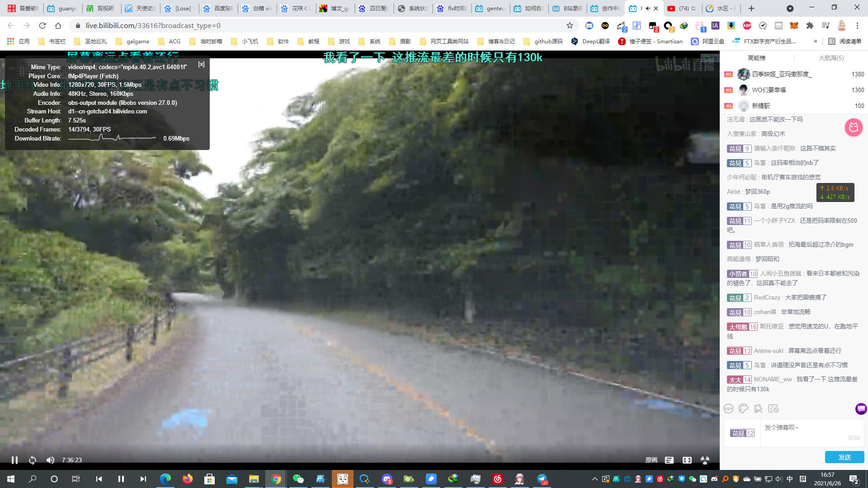Open DeepL翻译 bookmark
Viewport: 868px width, 488px height.
pos(590,41)
